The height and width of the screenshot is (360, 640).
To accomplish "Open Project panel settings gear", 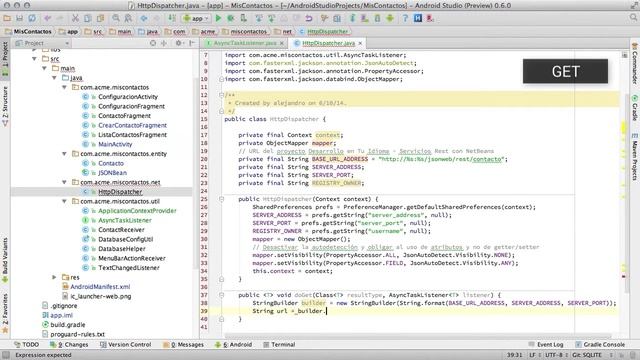I will coord(178,43).
